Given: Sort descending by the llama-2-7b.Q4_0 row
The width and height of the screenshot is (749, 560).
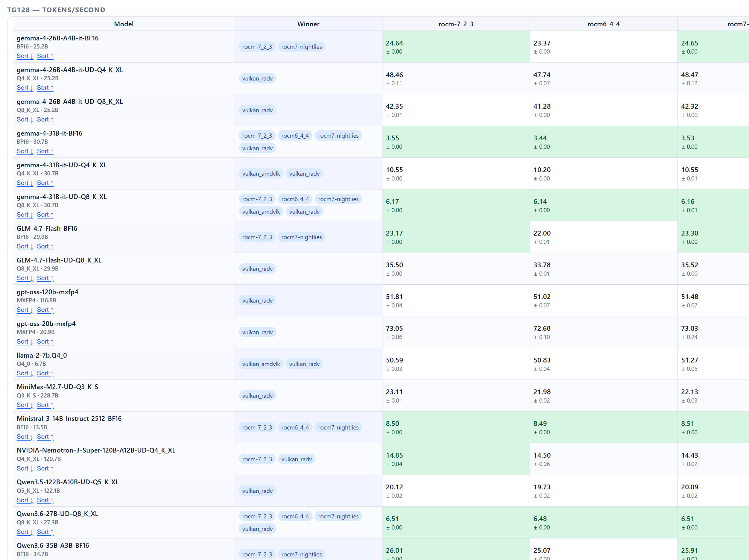Looking at the screenshot, I should [x=25, y=373].
